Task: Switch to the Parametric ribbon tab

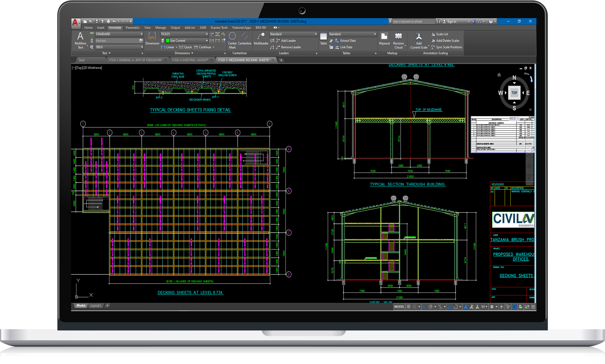Action: tap(133, 28)
